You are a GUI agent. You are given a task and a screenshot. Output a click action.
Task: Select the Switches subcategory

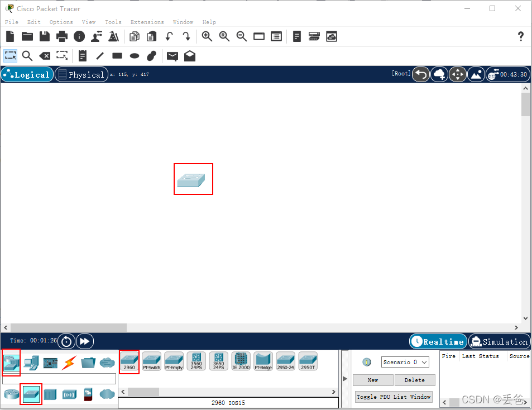coord(31,394)
